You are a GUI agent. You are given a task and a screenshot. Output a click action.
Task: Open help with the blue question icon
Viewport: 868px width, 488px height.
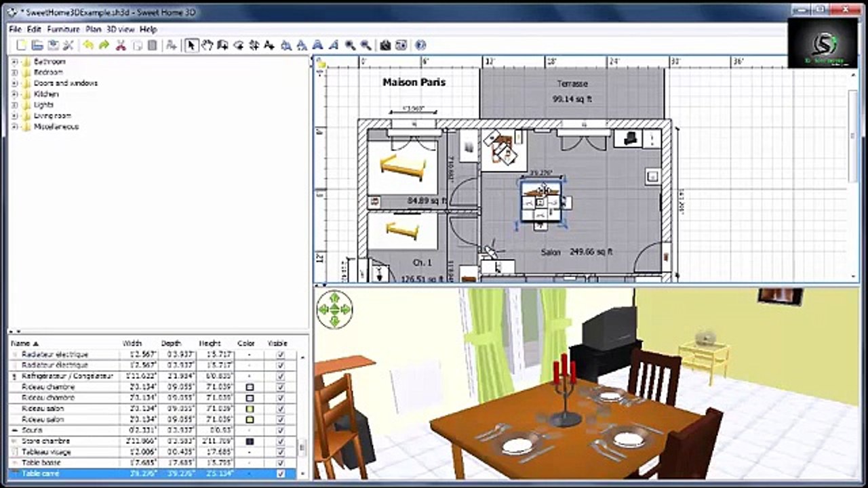pyautogui.click(x=420, y=45)
